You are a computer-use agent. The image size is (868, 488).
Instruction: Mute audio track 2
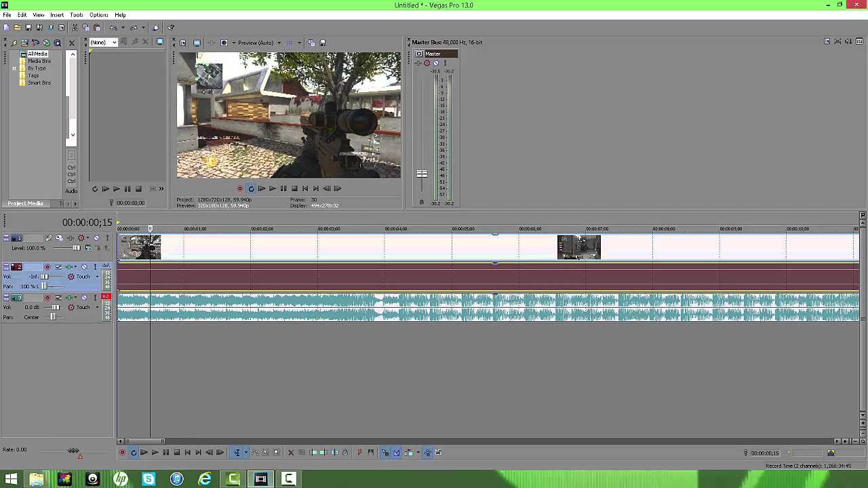click(84, 267)
